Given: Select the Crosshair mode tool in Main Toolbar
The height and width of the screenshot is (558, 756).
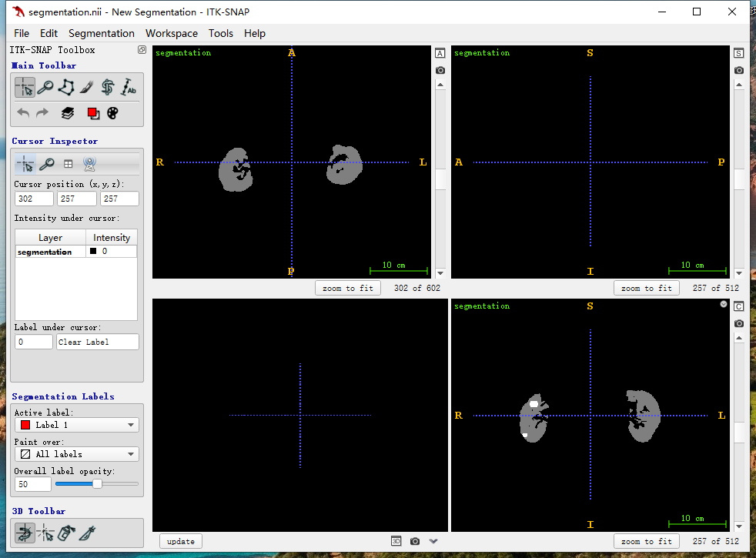Looking at the screenshot, I should 25,88.
